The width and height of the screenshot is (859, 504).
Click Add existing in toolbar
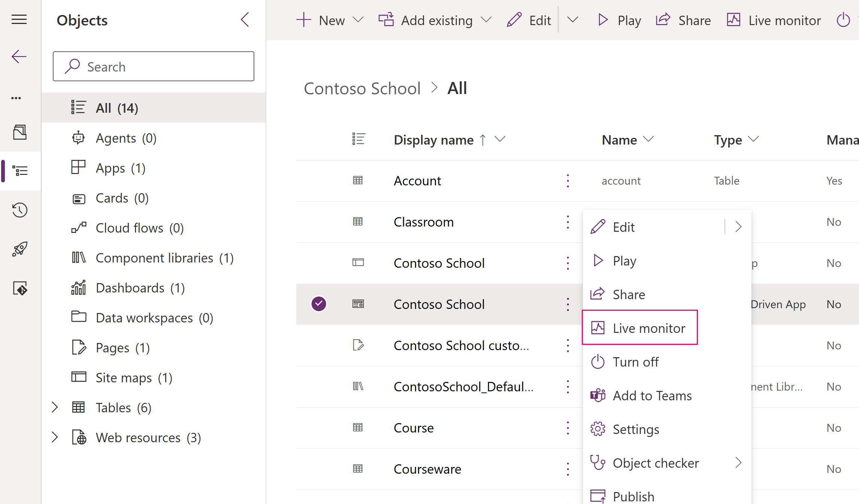click(x=426, y=20)
